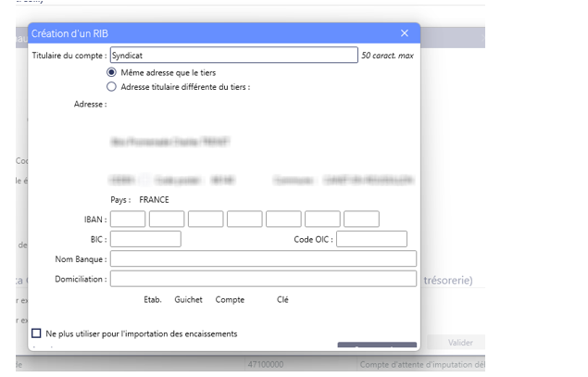Focus the fifth IBAN segment box

pyautogui.click(x=283, y=220)
